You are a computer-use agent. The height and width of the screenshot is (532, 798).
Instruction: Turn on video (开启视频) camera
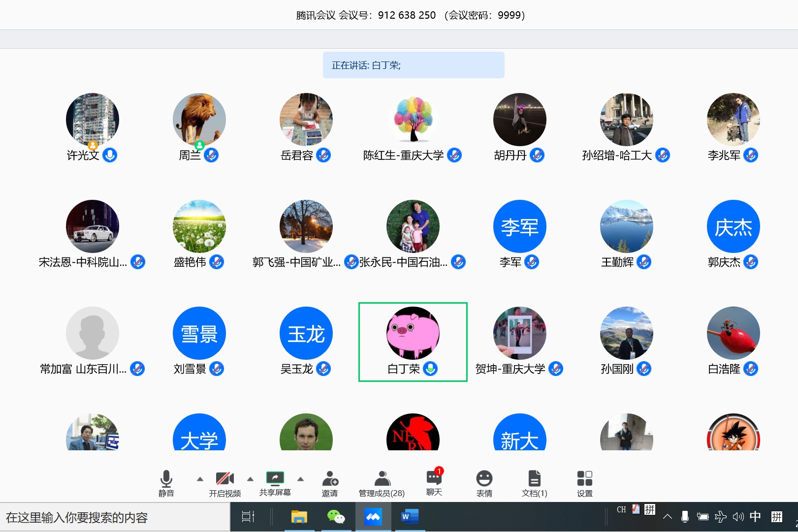pyautogui.click(x=224, y=479)
